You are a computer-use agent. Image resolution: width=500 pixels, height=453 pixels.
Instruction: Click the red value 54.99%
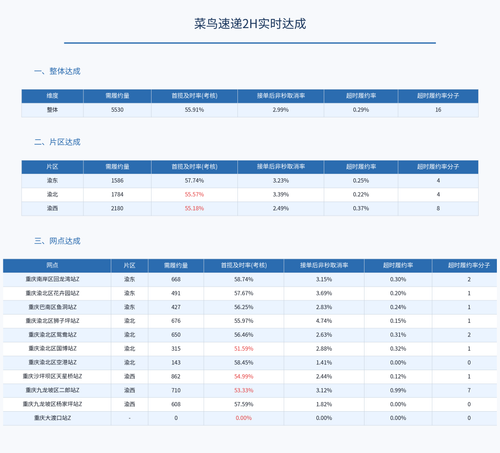244,376
